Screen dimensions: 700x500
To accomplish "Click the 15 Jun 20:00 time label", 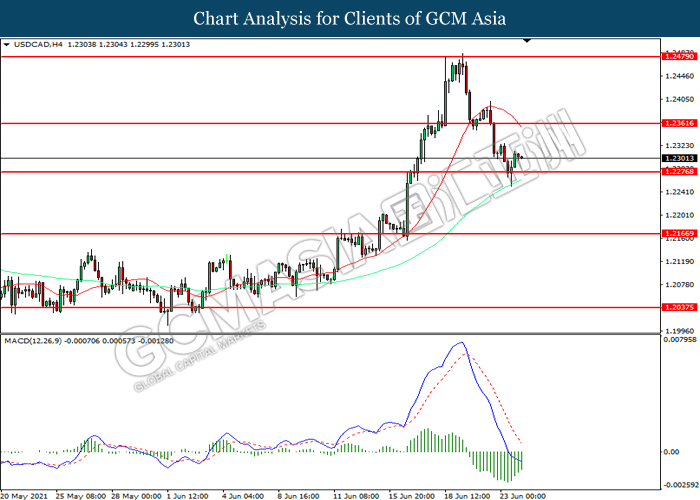I will [411, 496].
